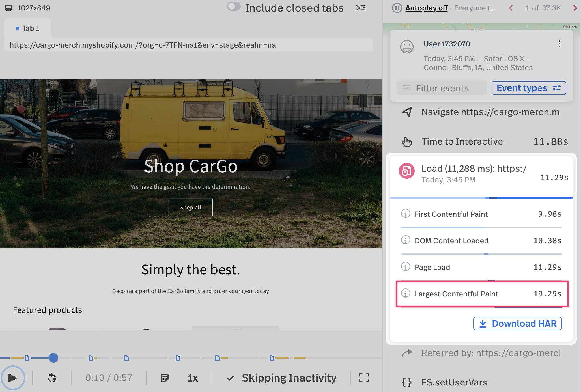Open the three-dot menu for User 1732070

[559, 44]
